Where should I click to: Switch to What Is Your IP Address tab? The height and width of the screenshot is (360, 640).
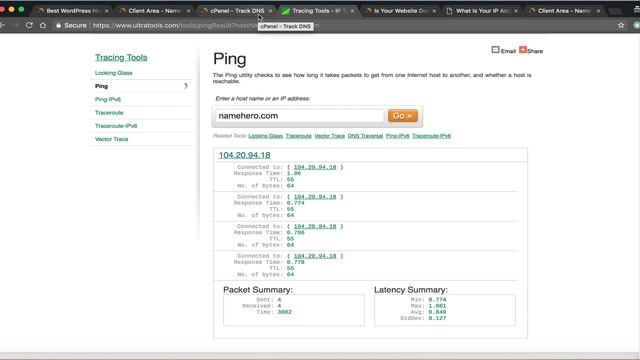[483, 11]
